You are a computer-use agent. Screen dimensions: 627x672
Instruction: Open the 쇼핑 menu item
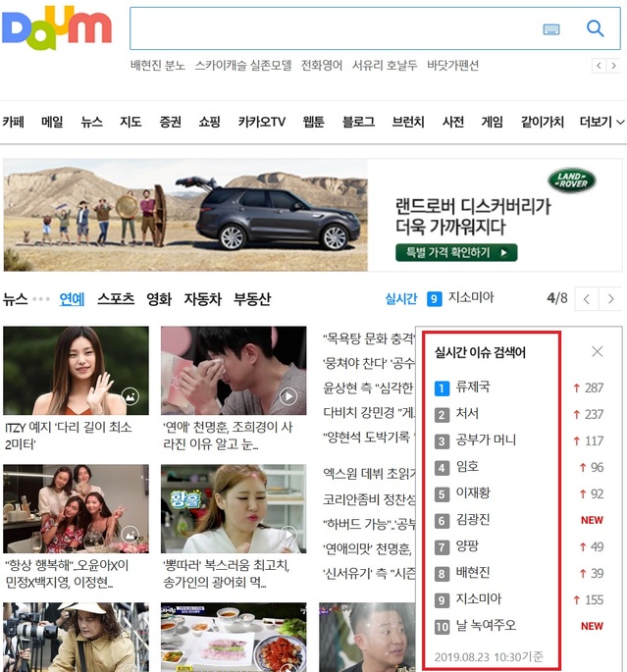pyautogui.click(x=209, y=122)
